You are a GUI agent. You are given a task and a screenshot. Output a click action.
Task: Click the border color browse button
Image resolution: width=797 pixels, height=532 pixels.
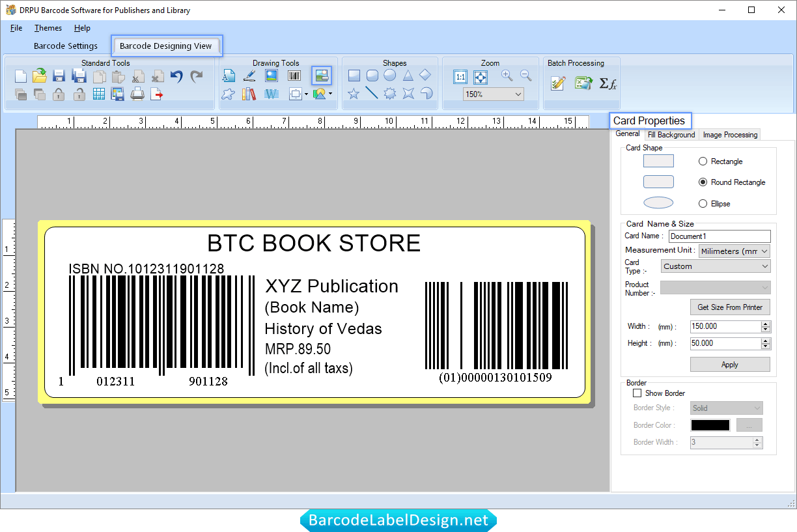pos(749,425)
